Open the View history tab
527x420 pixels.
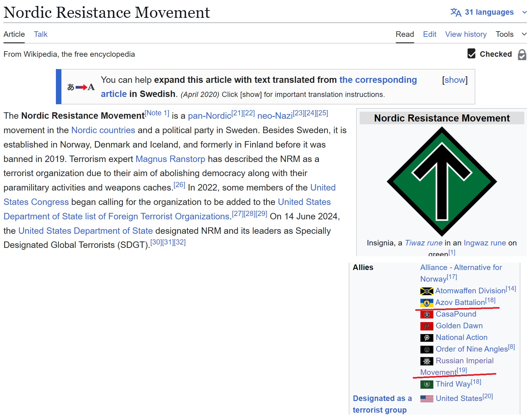(x=466, y=34)
